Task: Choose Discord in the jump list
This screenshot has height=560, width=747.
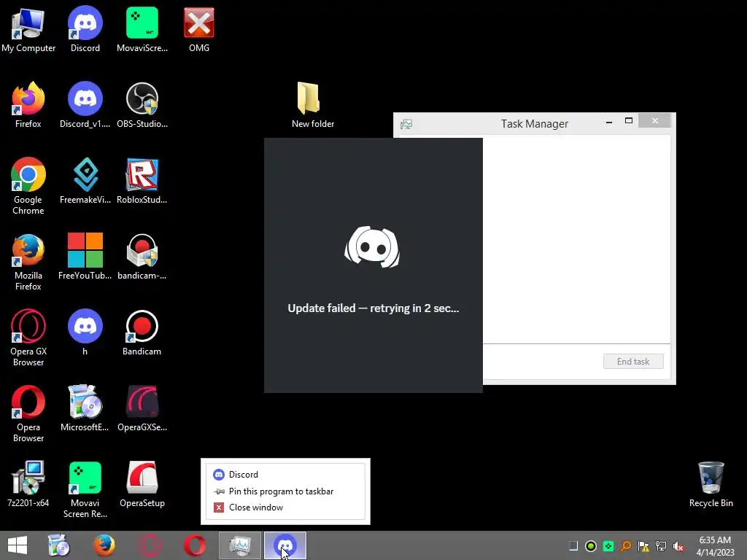Action: point(286,474)
